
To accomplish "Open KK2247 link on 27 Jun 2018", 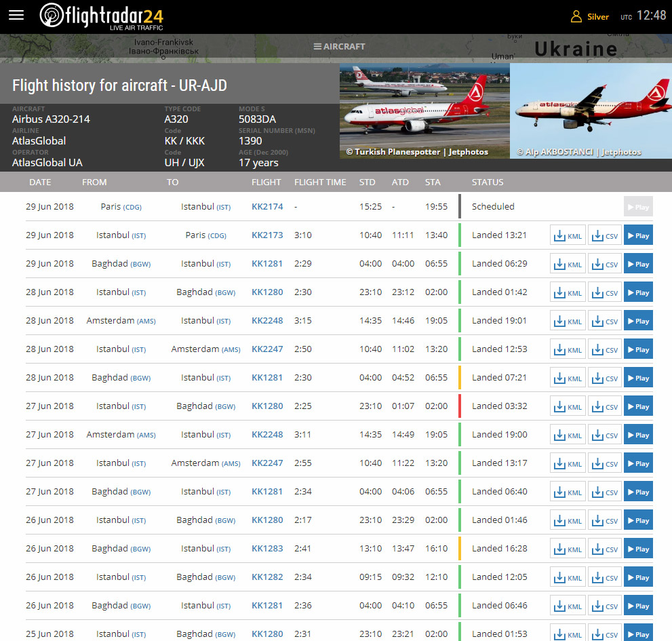I will (x=267, y=463).
